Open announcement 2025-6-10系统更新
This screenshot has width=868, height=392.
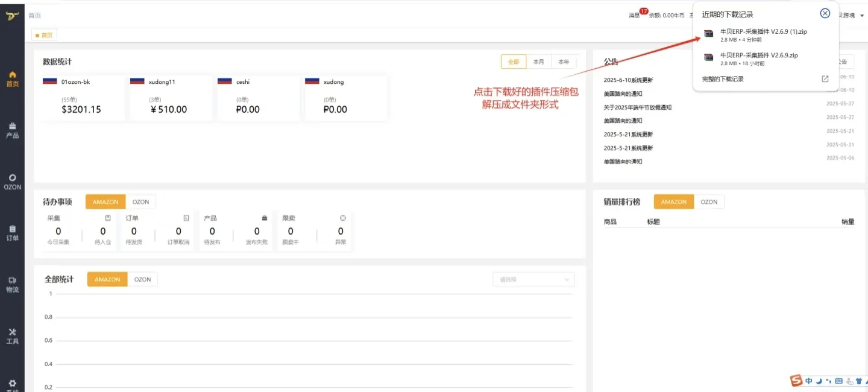628,80
